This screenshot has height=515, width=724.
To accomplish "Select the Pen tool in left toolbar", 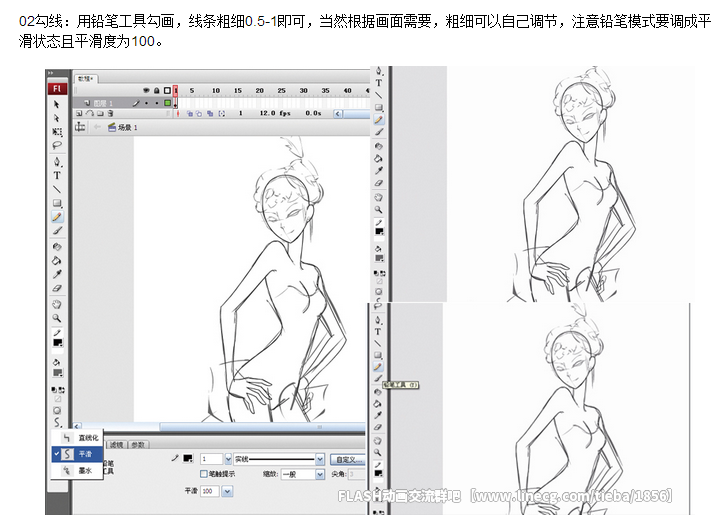I will [57, 162].
